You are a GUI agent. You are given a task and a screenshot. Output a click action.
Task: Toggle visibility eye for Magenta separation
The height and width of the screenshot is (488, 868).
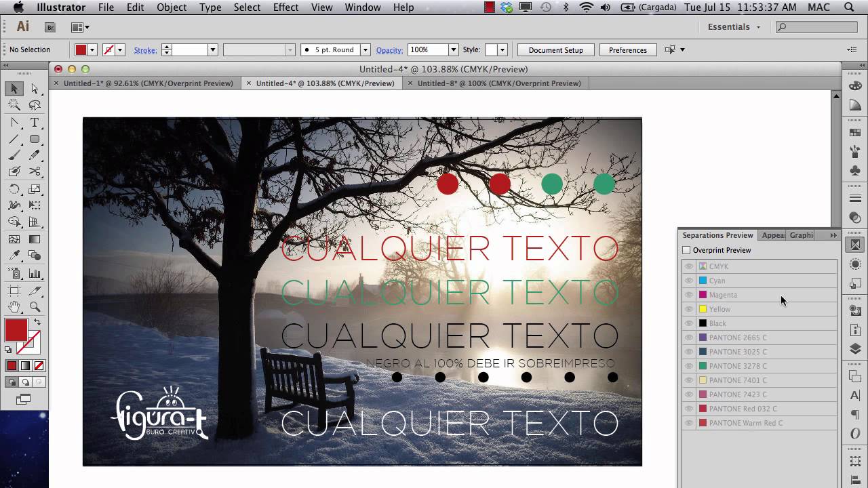pos(689,295)
